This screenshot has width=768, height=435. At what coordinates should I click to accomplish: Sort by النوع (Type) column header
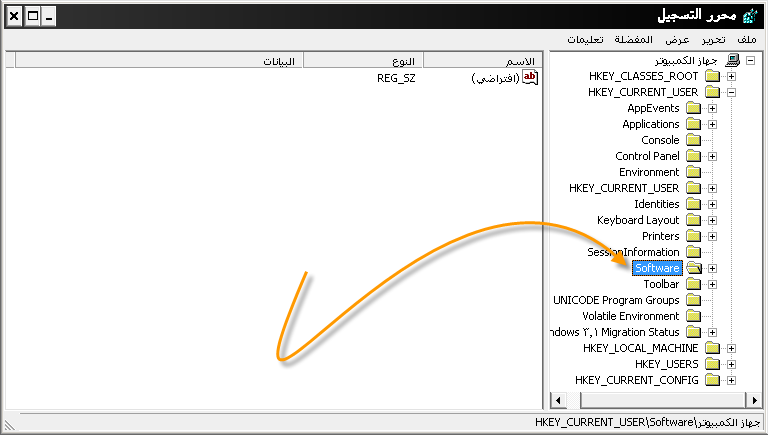[362, 60]
